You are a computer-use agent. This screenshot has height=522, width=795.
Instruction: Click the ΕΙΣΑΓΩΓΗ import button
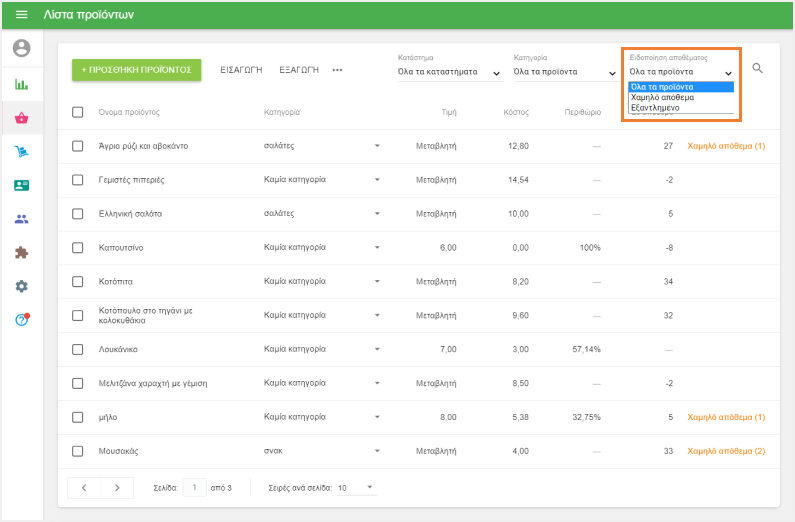click(241, 70)
